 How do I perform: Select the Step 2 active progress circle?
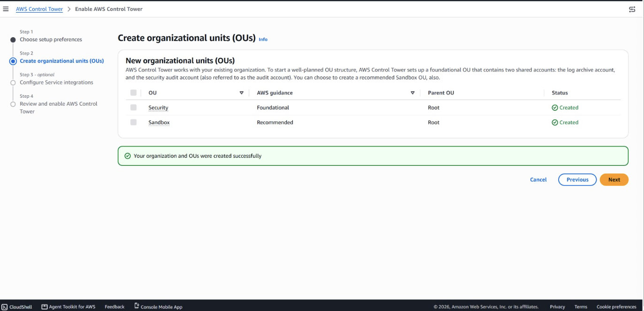pos(13,61)
